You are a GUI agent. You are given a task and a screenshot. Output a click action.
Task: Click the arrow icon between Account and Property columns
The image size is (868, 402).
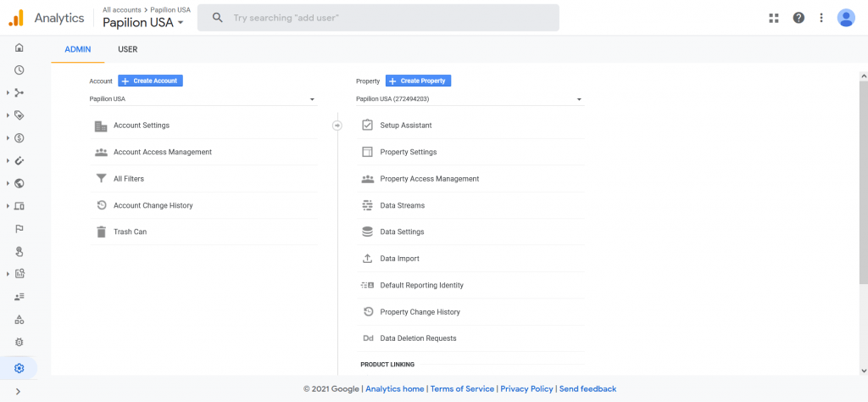[x=337, y=126]
